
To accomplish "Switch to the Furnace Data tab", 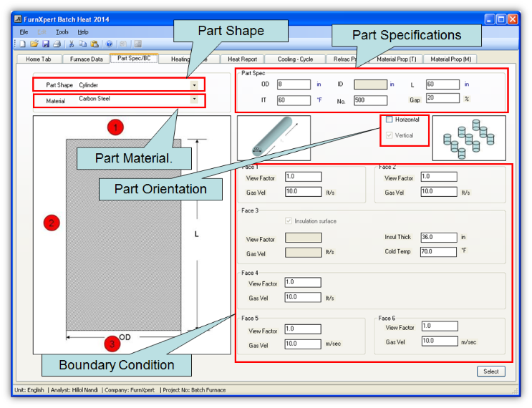I will tap(86, 59).
